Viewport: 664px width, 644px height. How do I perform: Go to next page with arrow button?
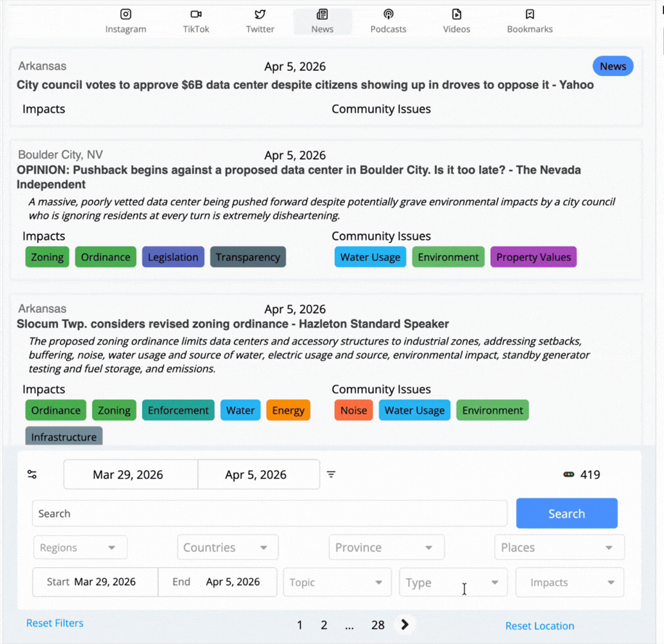pyautogui.click(x=404, y=624)
